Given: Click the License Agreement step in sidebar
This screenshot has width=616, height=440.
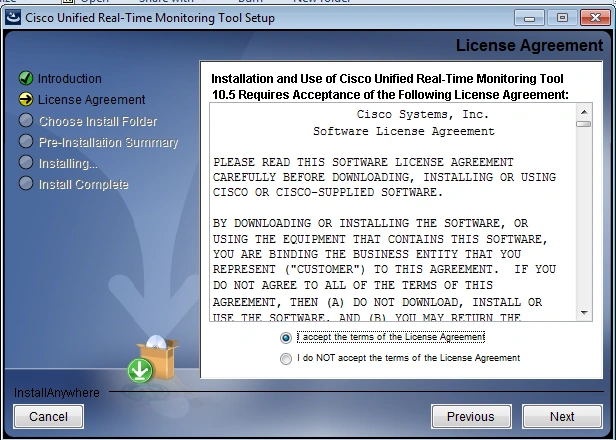Looking at the screenshot, I should [92, 99].
